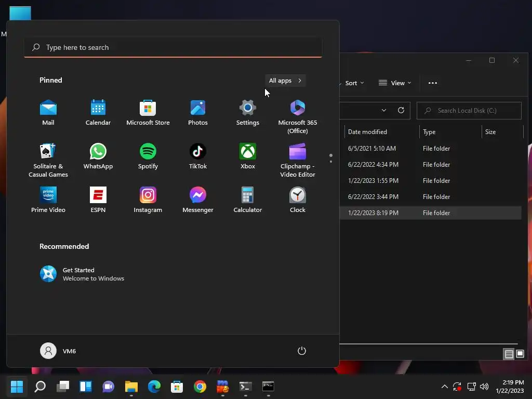The image size is (532, 399).
Task: Select the row dated 1/22/2023 8:19 PM
Action: [x=431, y=212]
